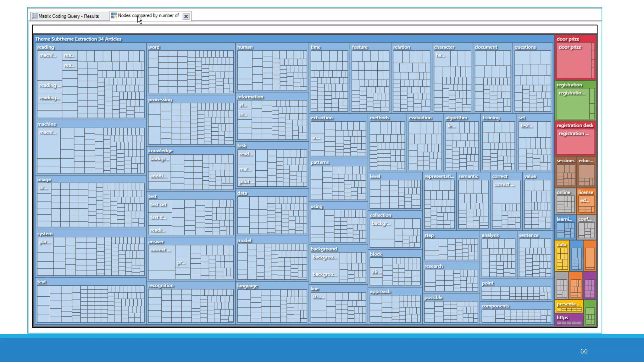This screenshot has width=644, height=362.
Task: Select the 'character' node header
Action: [444, 47]
